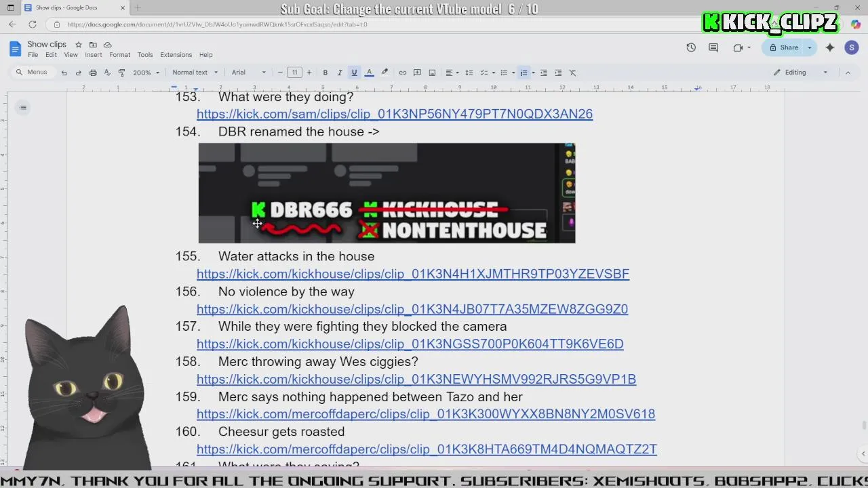Open checklist options arrow

[x=493, y=73]
